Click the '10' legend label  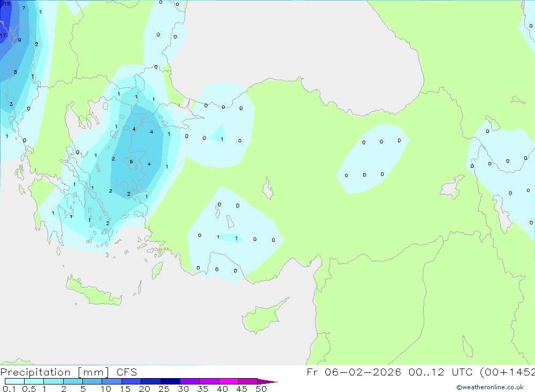[x=106, y=389]
